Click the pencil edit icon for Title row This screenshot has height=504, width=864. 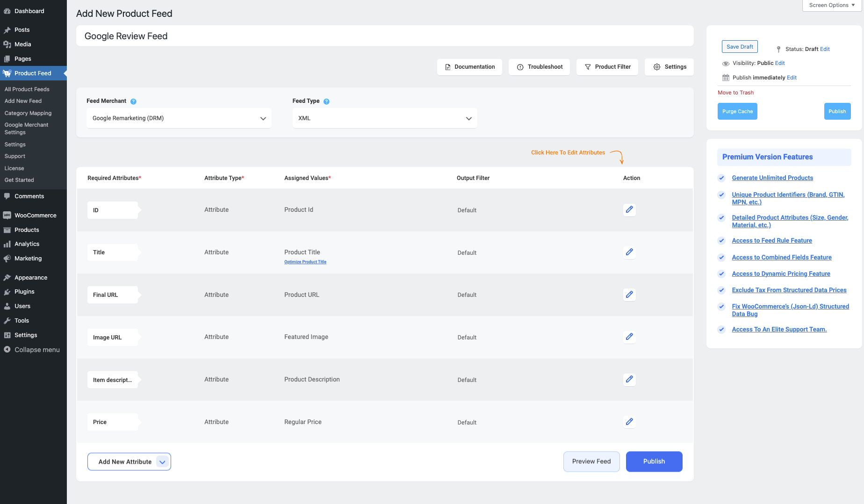coord(629,252)
